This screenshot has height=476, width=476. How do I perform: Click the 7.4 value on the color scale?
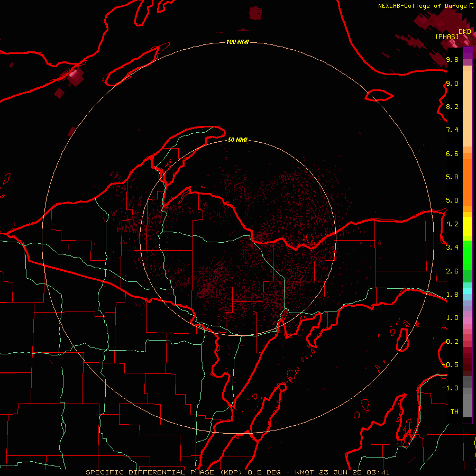pos(452,130)
